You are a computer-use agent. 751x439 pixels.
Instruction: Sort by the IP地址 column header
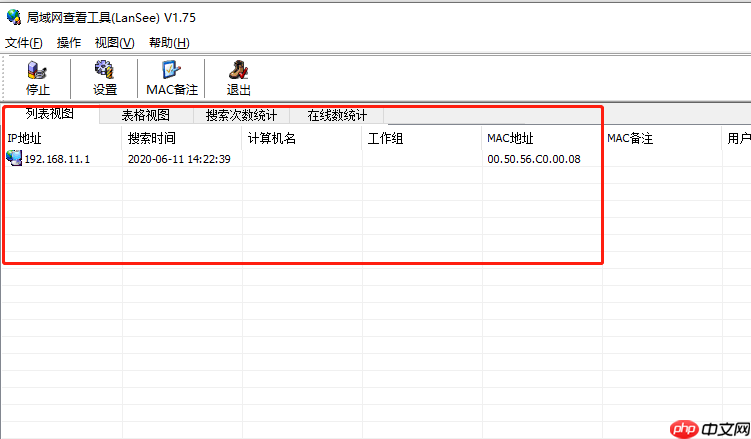coord(62,138)
